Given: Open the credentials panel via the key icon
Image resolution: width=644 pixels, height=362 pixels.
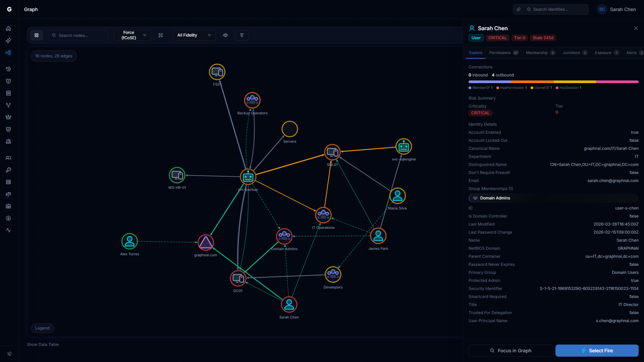Looking at the screenshot, I should point(8,170).
